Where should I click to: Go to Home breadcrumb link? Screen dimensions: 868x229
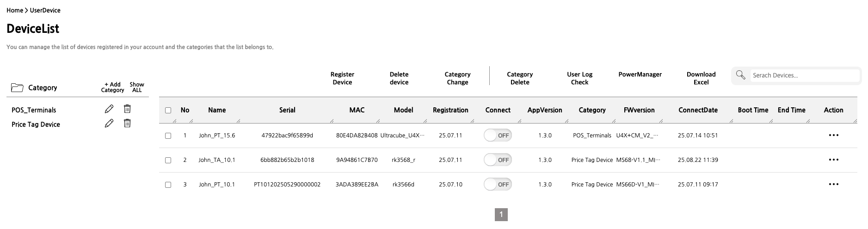coord(15,10)
